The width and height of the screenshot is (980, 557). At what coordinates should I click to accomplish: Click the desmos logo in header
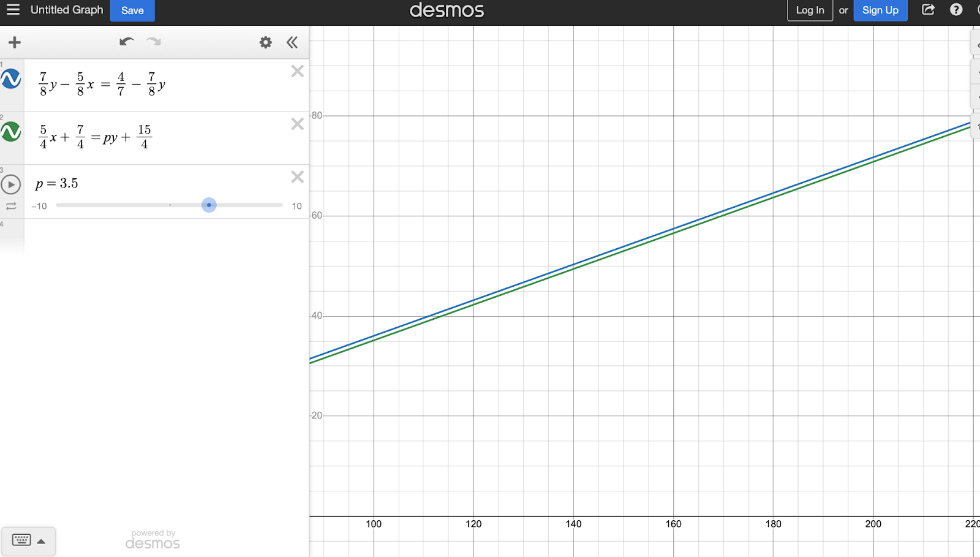click(x=447, y=10)
